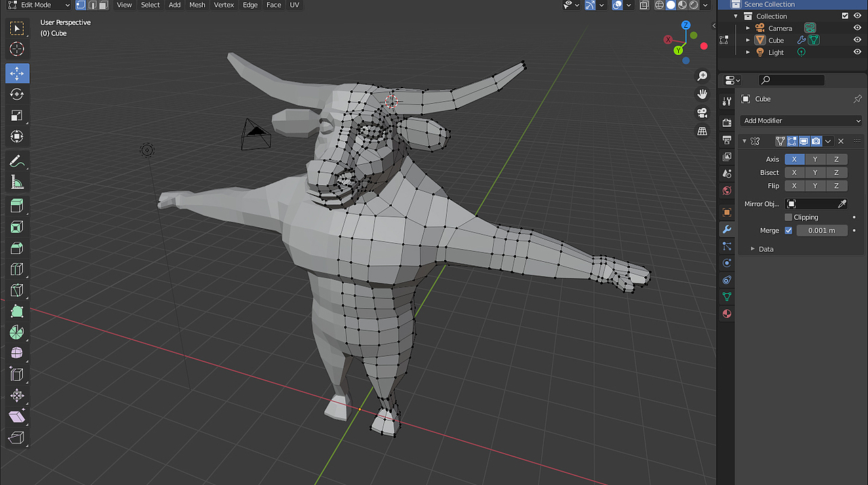Select the Bevel tool

tap(17, 248)
